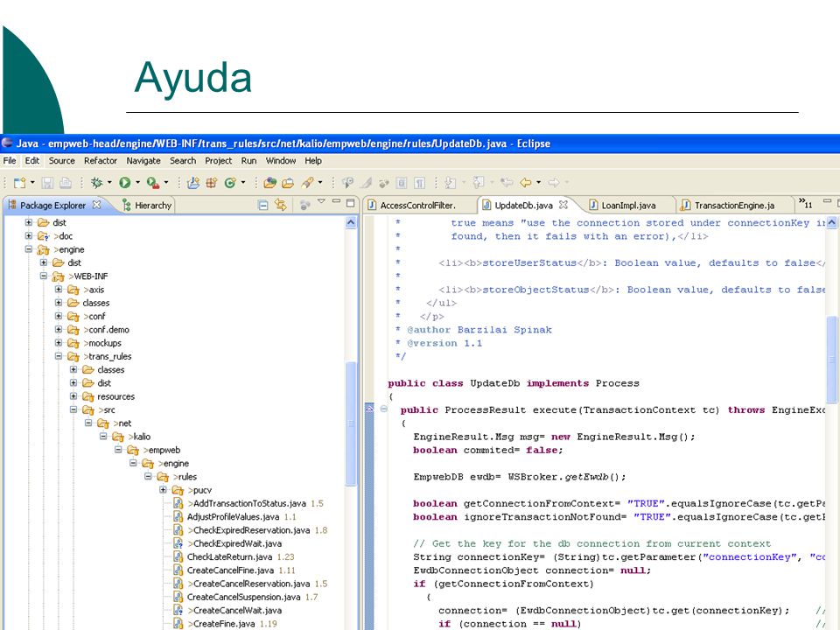The image size is (840, 630).
Task: Open the Package Explorer view menu triangle
Action: coord(321,202)
